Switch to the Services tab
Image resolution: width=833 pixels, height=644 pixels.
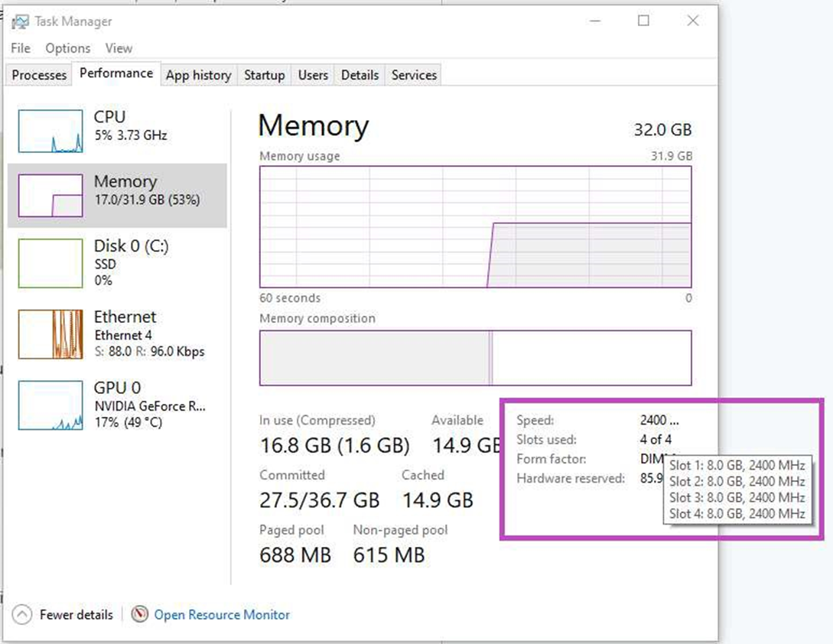[414, 75]
